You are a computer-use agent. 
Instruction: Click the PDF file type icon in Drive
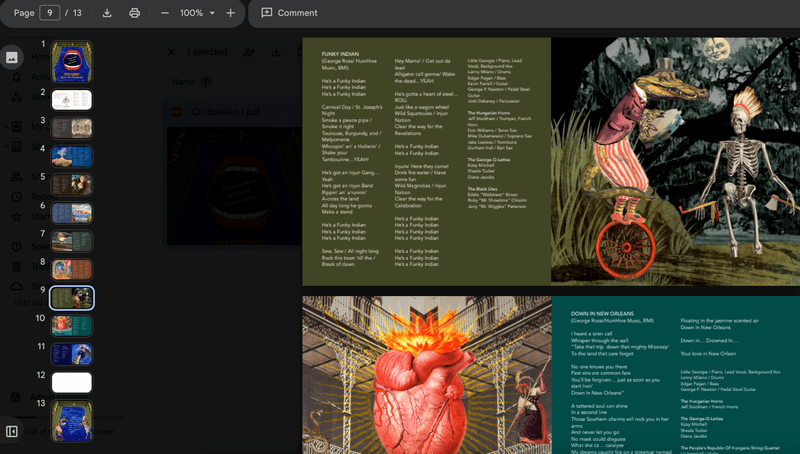pyautogui.click(x=177, y=112)
